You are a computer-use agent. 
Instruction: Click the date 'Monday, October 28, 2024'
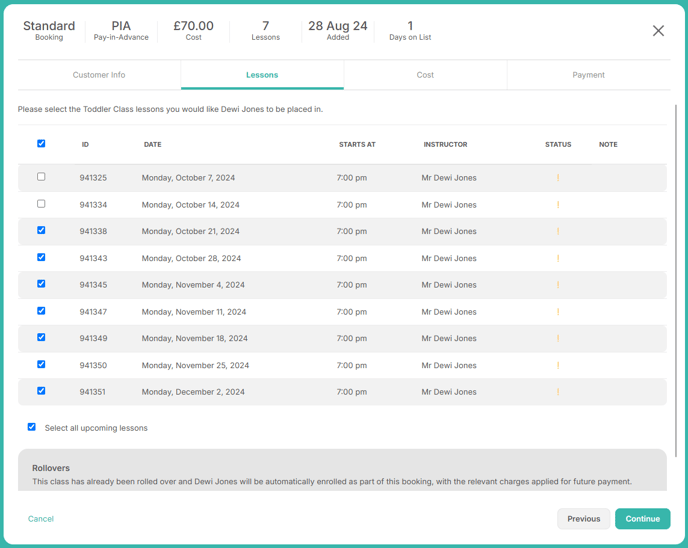pos(191,258)
